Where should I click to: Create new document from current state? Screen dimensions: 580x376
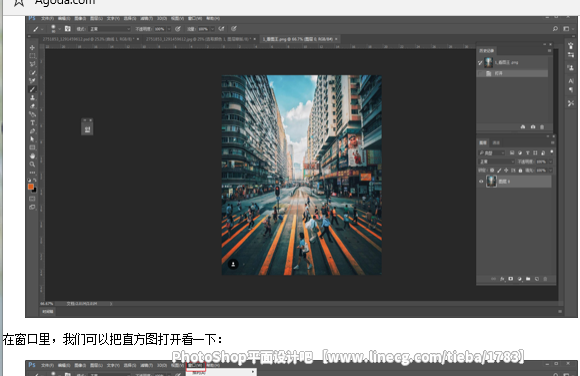click(x=523, y=127)
